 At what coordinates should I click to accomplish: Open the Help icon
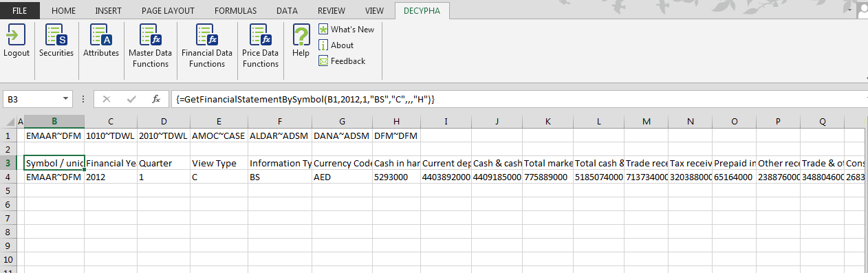pyautogui.click(x=301, y=36)
